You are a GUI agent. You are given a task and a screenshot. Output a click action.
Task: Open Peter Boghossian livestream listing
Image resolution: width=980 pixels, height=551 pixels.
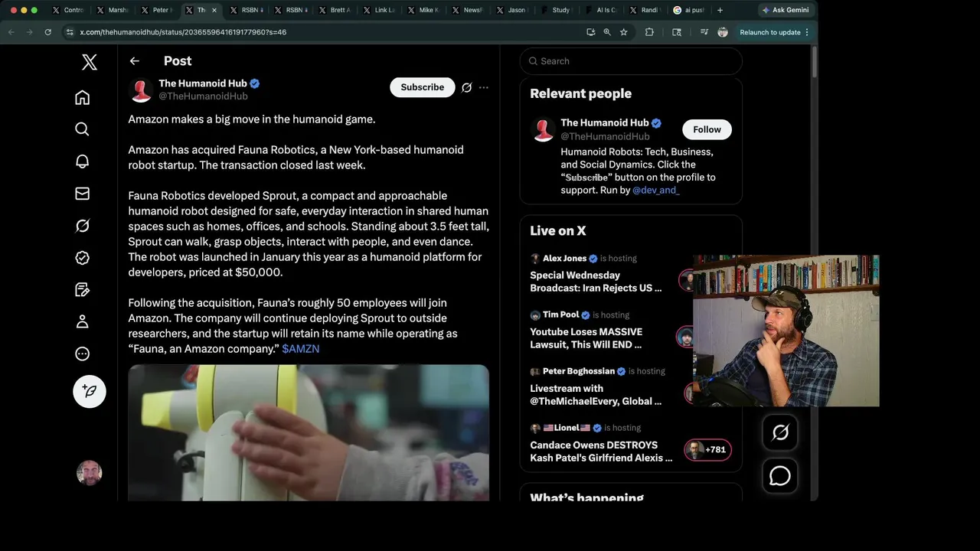coord(596,395)
